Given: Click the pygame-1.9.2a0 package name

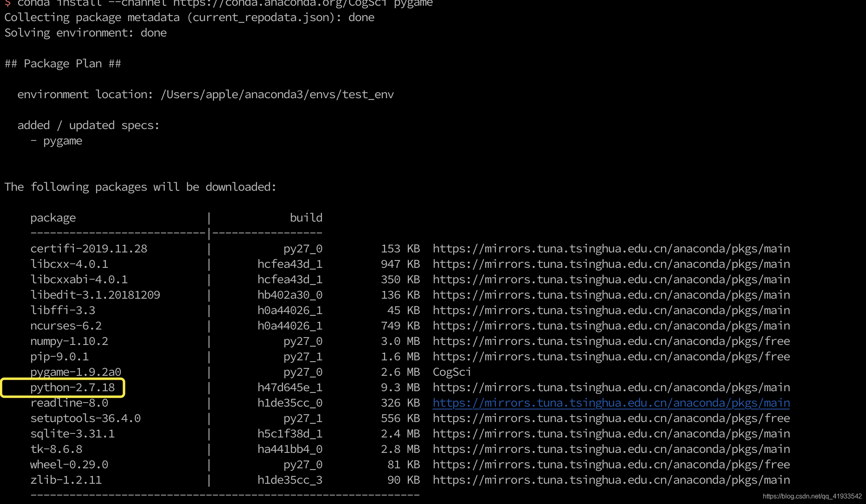Looking at the screenshot, I should tap(76, 372).
